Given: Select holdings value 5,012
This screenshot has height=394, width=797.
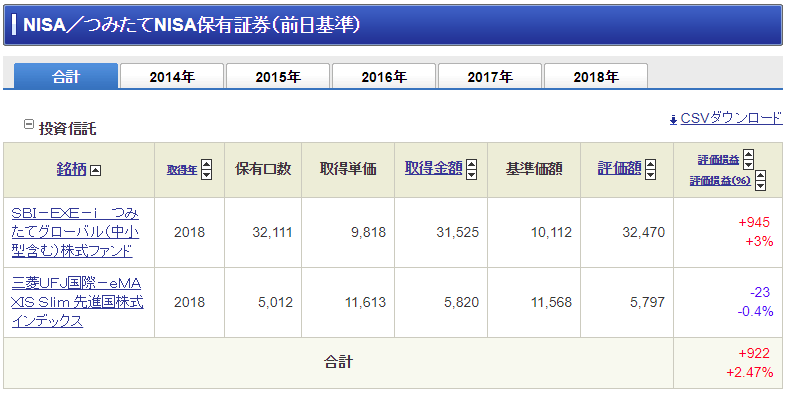Looking at the screenshot, I should click(x=275, y=302).
